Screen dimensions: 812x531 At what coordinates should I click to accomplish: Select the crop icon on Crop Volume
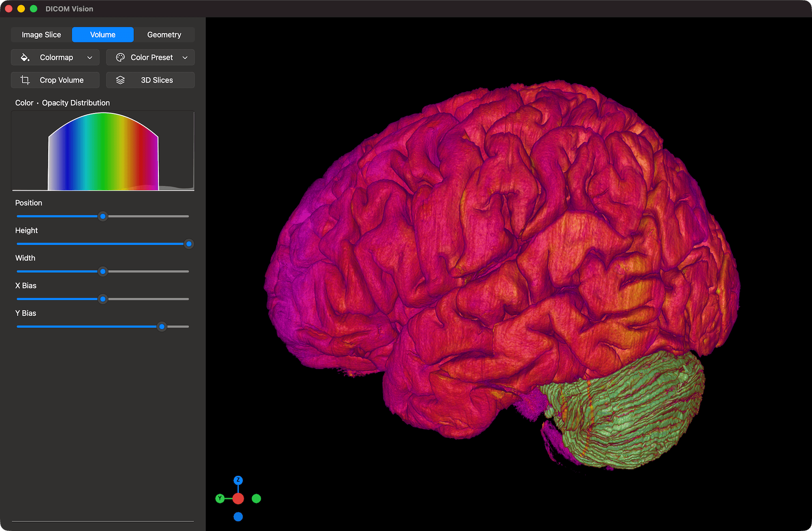click(25, 80)
